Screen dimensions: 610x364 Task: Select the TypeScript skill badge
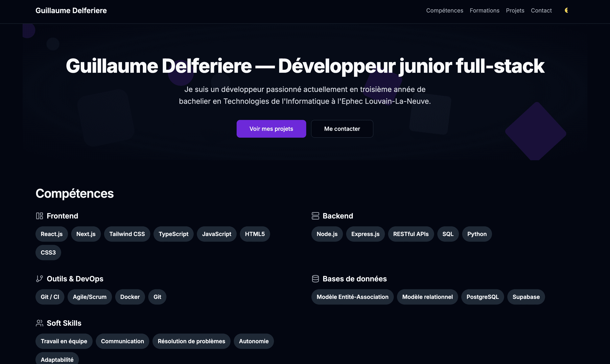tap(173, 234)
